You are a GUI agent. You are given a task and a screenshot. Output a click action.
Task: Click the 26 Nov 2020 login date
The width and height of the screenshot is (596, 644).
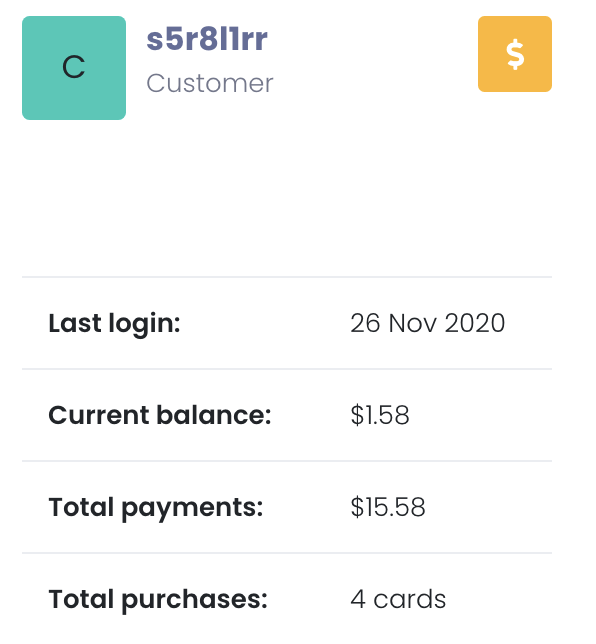tap(428, 323)
